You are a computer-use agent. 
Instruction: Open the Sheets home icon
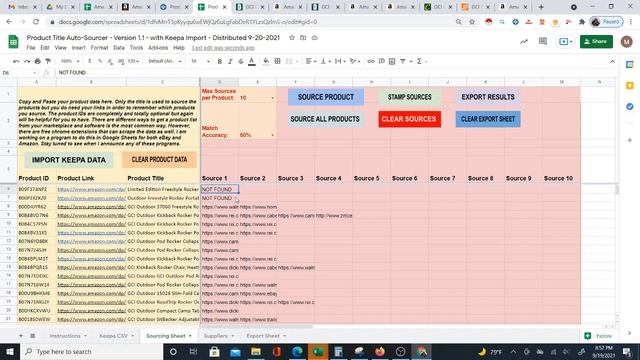coord(13,42)
